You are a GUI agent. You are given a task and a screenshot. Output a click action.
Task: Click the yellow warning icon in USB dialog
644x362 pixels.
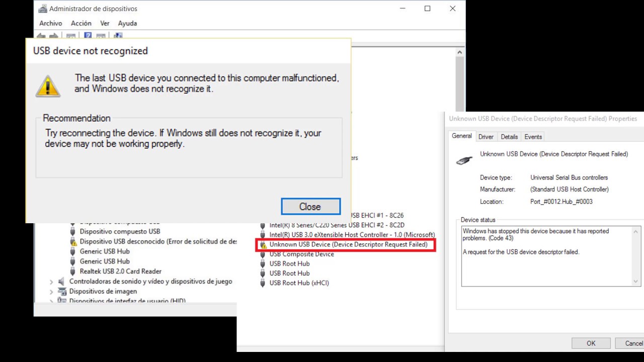(x=48, y=86)
